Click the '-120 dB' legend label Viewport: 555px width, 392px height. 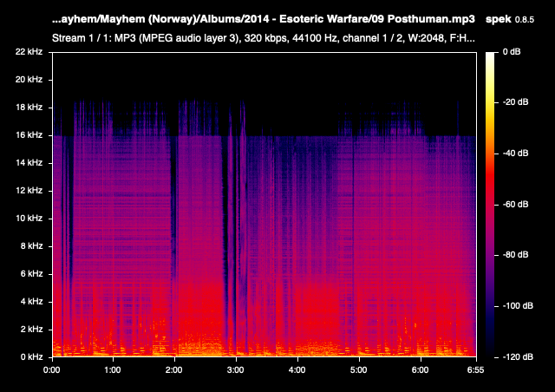click(518, 357)
